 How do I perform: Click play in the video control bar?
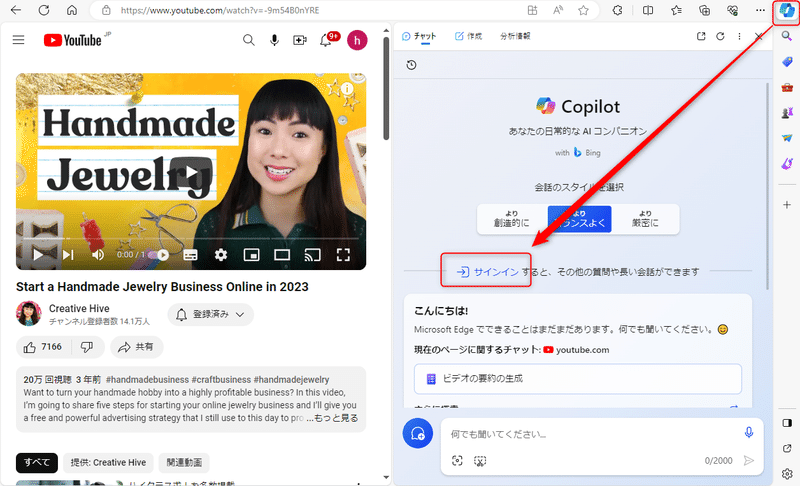(x=38, y=254)
